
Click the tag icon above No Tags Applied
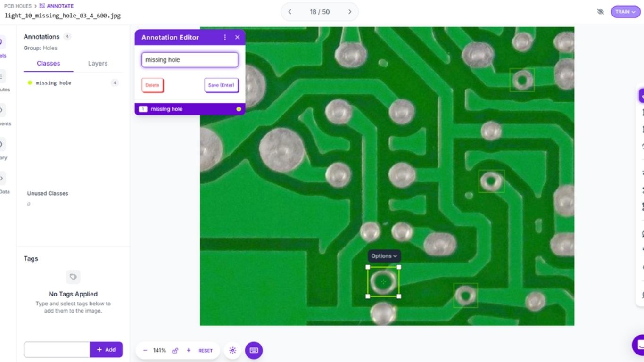(x=73, y=277)
